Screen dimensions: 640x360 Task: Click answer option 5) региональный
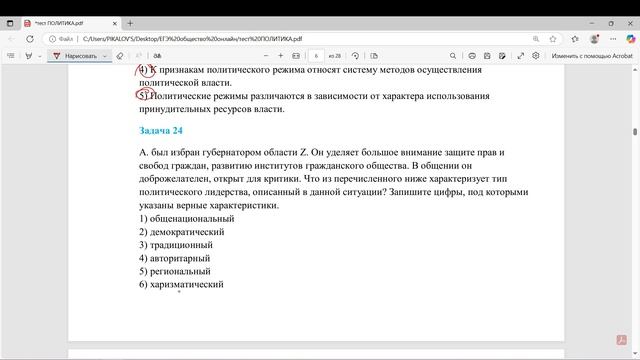point(175,271)
